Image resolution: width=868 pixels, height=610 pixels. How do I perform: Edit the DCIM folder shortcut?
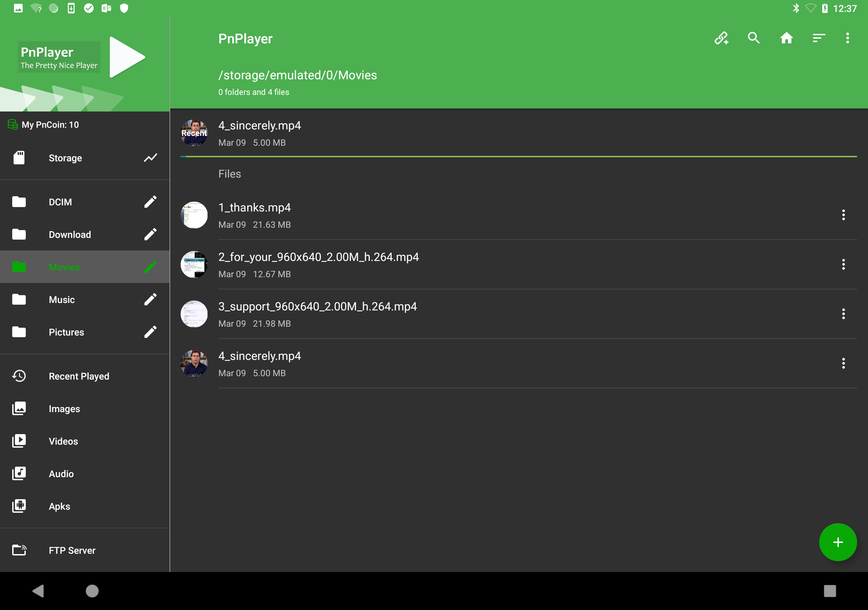click(x=151, y=202)
